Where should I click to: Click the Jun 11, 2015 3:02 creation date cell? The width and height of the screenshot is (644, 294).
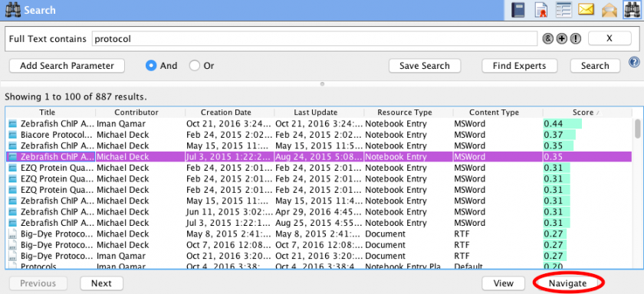point(229,212)
